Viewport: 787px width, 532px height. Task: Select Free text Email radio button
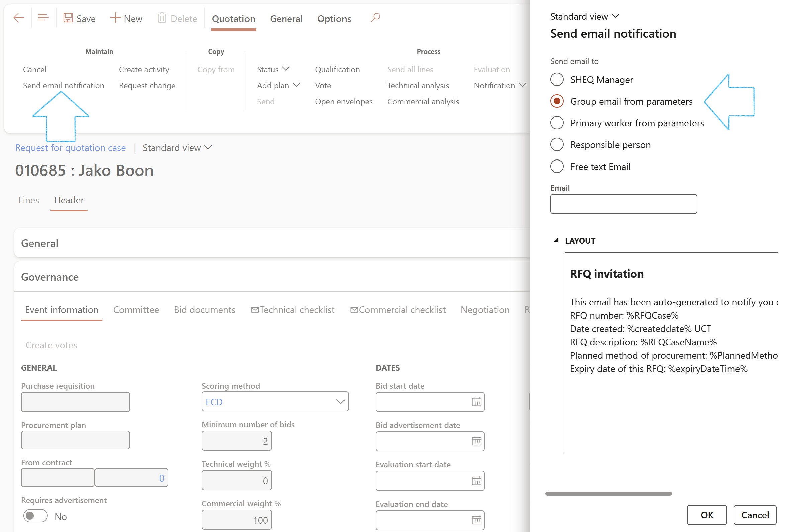click(x=557, y=167)
